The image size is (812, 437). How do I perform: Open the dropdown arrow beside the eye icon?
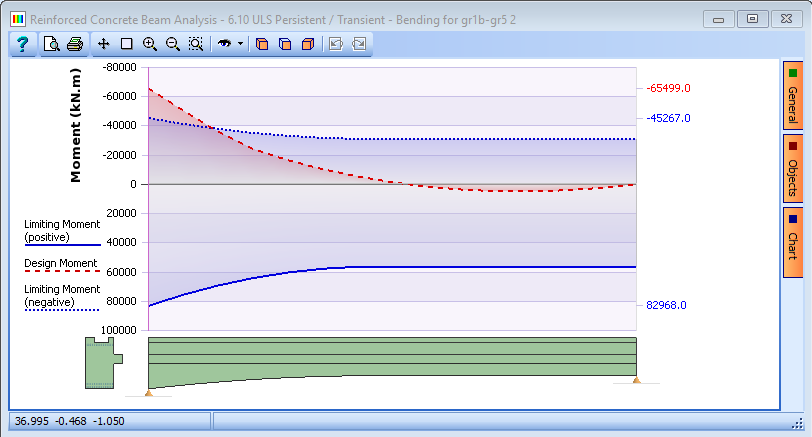pos(240,44)
